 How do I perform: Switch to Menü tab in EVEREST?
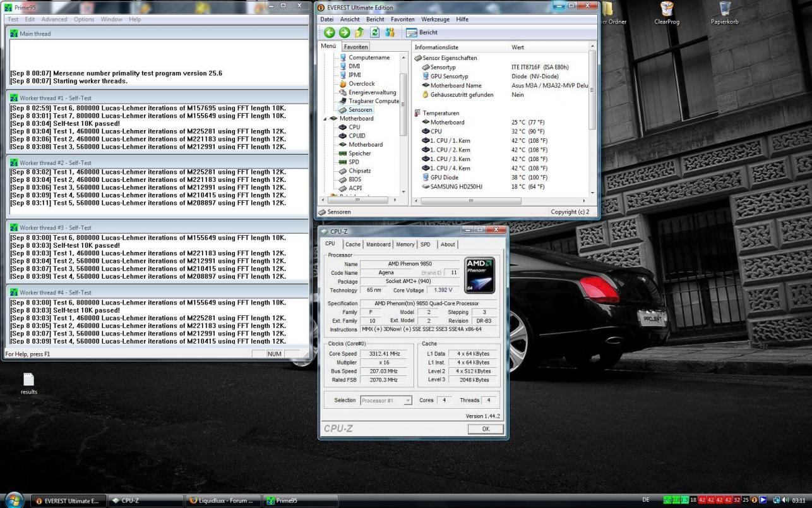coord(328,46)
